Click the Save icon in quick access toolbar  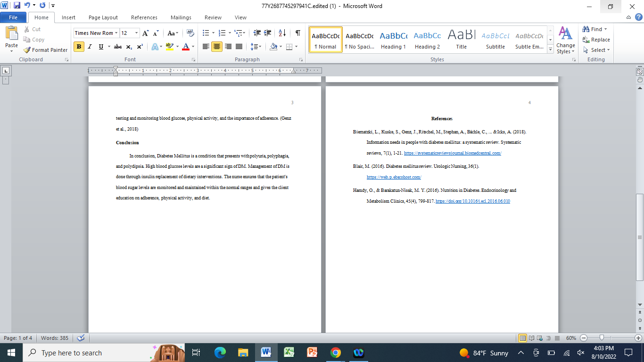(17, 6)
